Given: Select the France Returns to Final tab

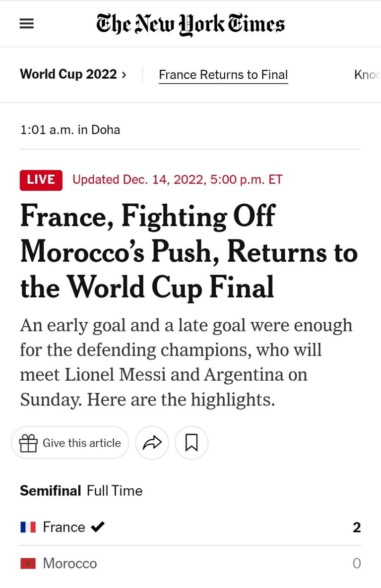Looking at the screenshot, I should (x=223, y=75).
